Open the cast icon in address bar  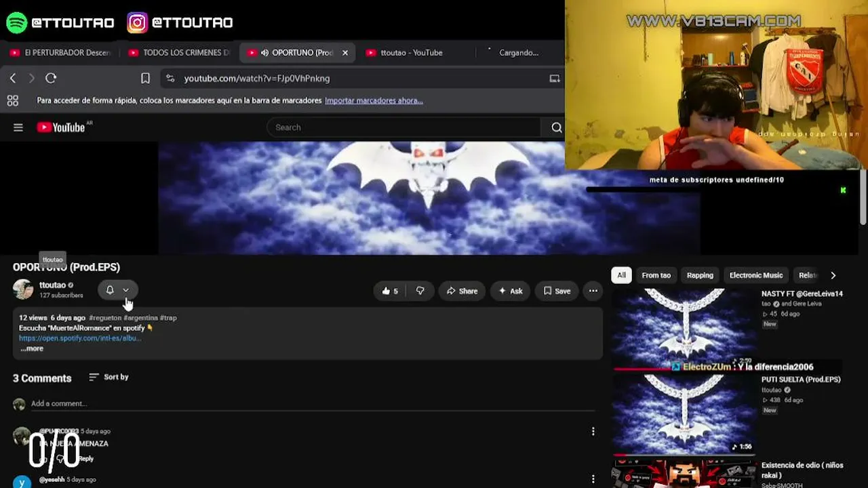coord(555,79)
